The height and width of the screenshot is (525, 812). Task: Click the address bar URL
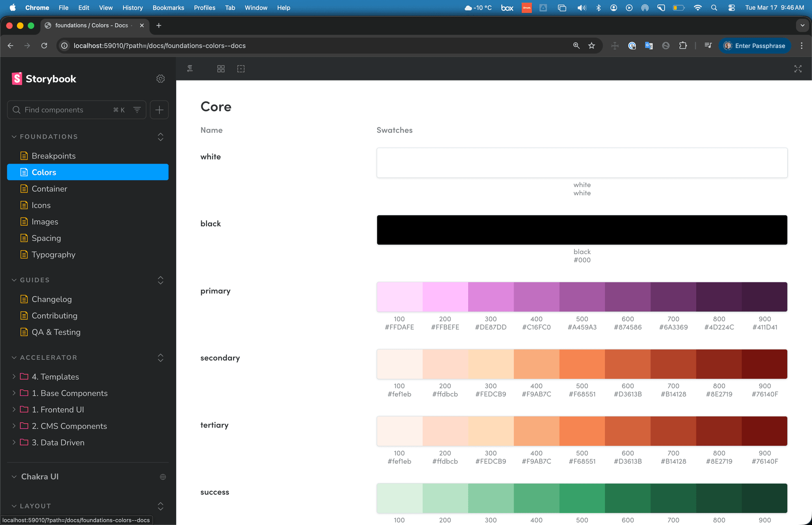(x=160, y=45)
